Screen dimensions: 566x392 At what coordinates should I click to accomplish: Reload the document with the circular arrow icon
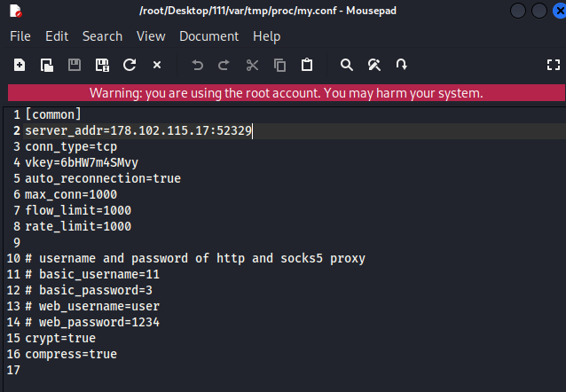pos(130,65)
